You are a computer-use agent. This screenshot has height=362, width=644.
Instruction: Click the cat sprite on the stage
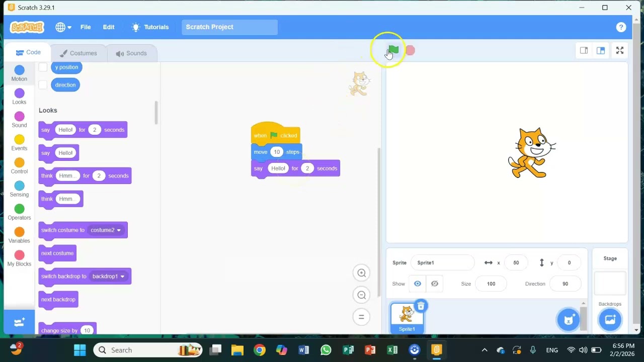pyautogui.click(x=532, y=153)
